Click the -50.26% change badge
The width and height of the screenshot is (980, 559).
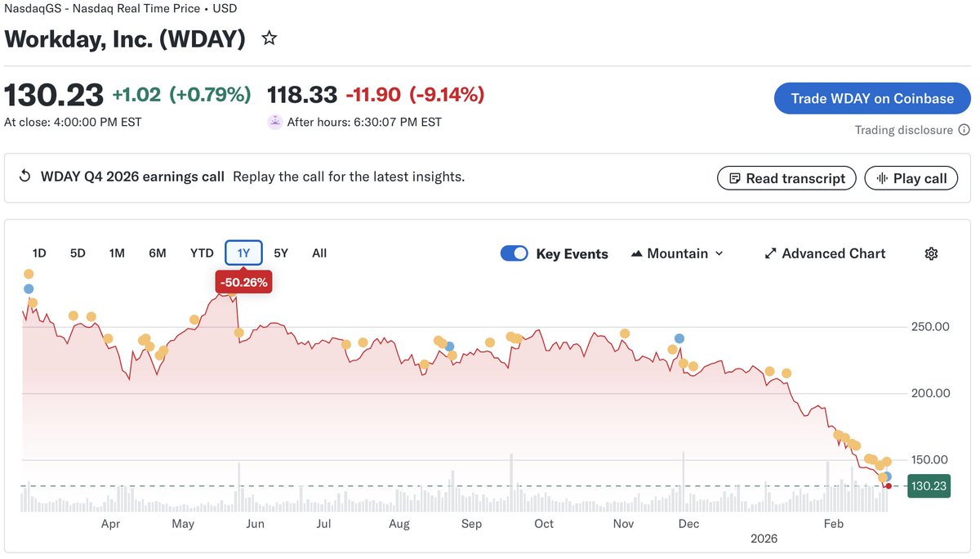click(x=243, y=283)
